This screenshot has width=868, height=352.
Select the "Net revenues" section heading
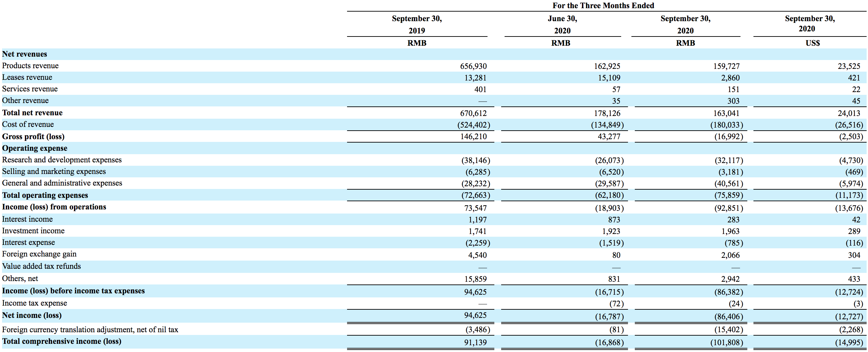coord(25,54)
